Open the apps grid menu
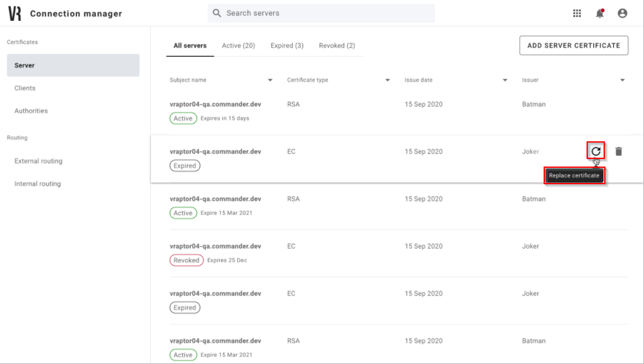 point(576,13)
